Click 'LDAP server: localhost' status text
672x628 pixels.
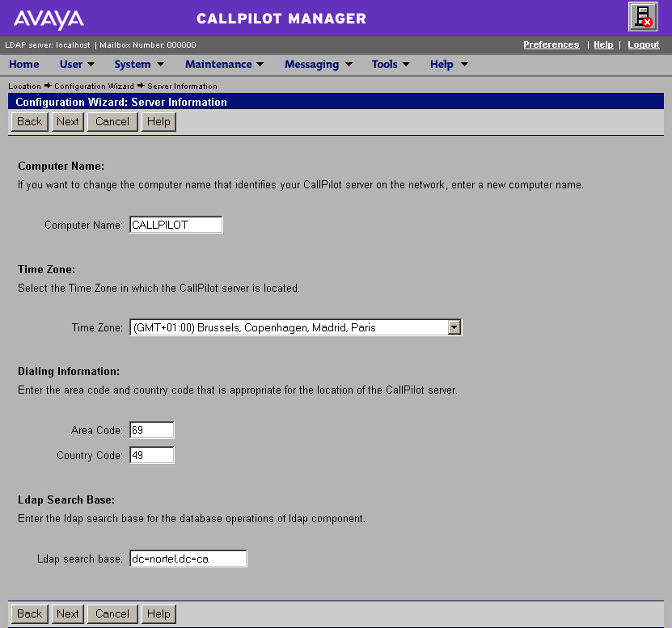48,45
